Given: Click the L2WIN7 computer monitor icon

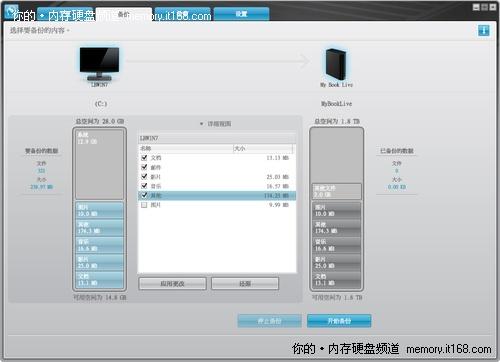Looking at the screenshot, I should tap(99, 64).
